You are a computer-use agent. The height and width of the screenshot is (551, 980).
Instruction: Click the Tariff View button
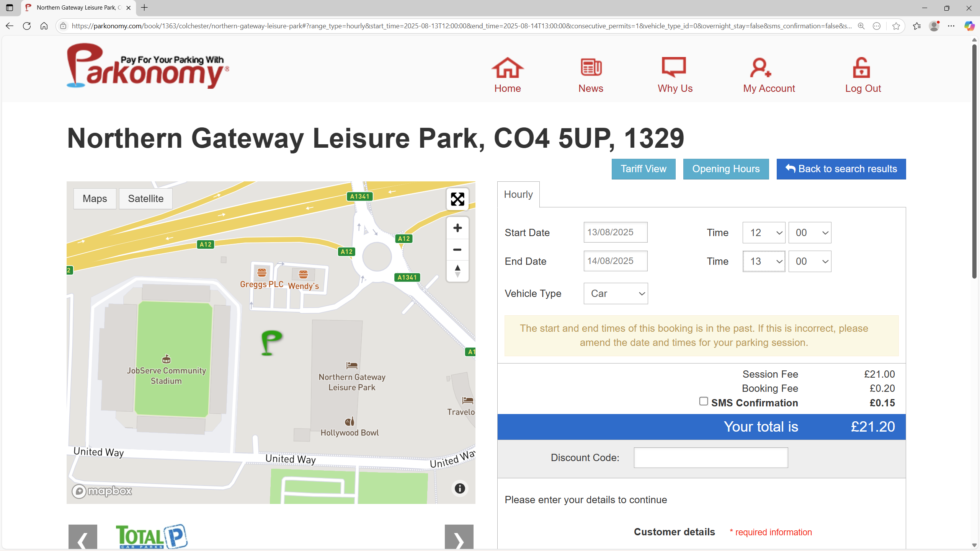(x=644, y=169)
